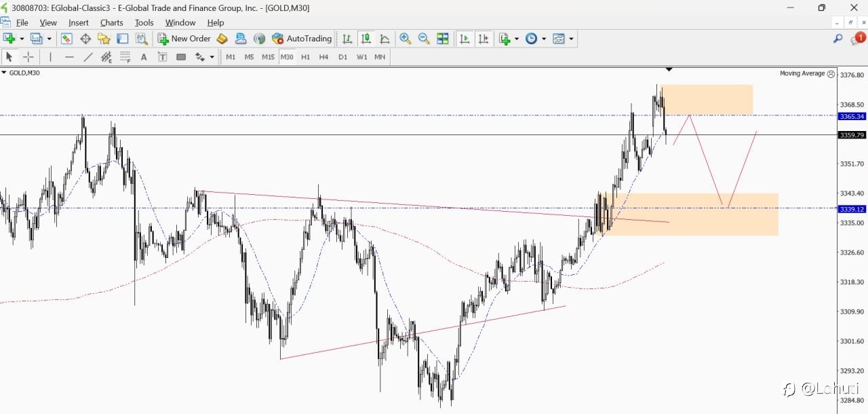Open the Help menu
This screenshot has height=414, width=868.
(x=216, y=22)
